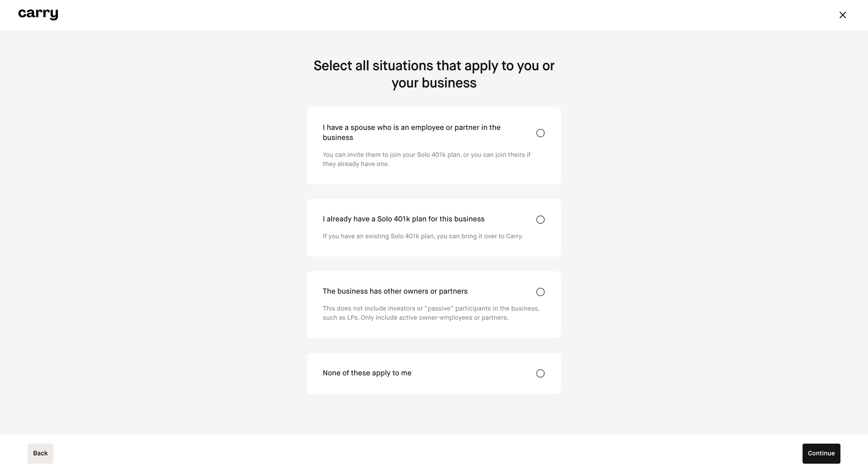The image size is (868, 472).
Task: Click the gray background left of the option cards
Action: (x=152, y=236)
